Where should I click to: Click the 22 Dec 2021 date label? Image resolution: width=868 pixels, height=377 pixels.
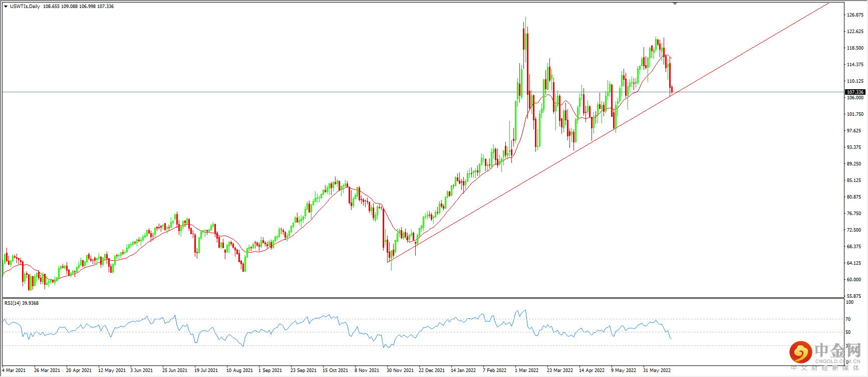click(x=432, y=370)
